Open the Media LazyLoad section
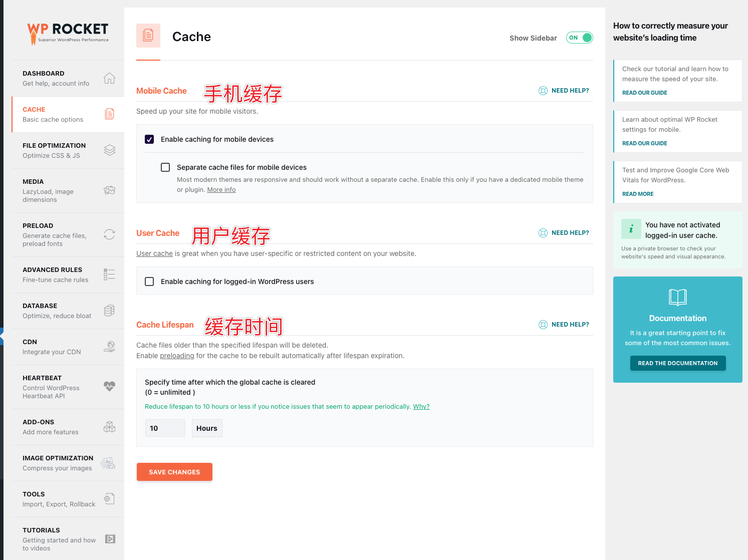 tap(68, 190)
